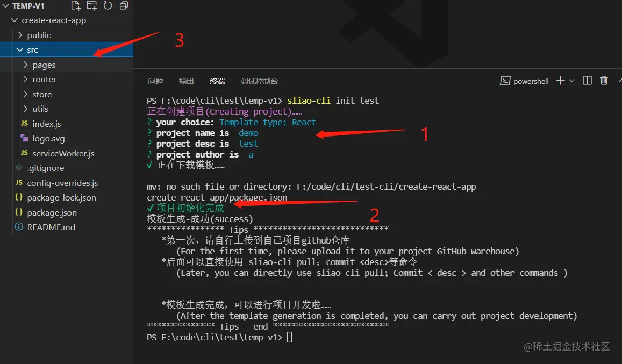Collapse the TEMP-V1 workspace section
Screen dimensions: 622x364
pyautogui.click(x=5, y=6)
